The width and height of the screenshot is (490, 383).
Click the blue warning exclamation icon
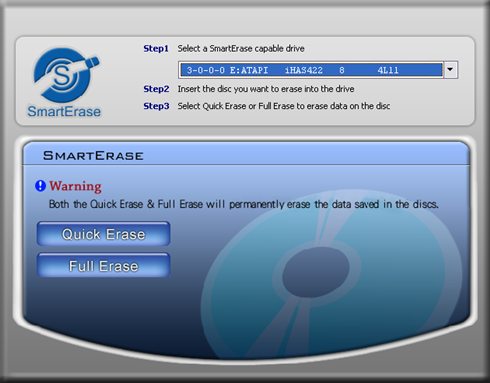coord(40,186)
